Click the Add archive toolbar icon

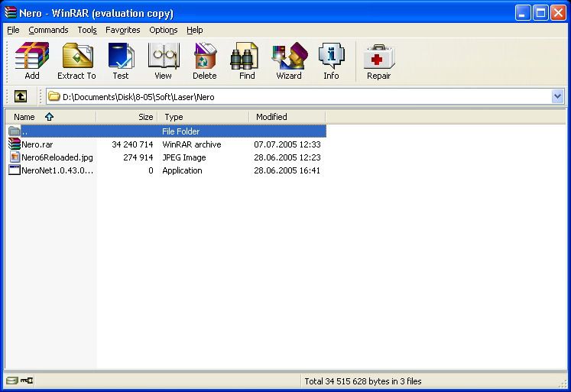coord(31,56)
